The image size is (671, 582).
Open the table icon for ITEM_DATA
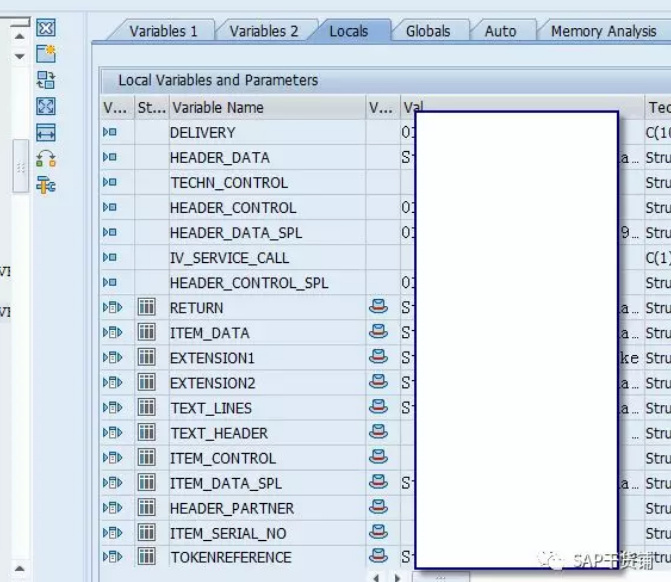click(146, 332)
